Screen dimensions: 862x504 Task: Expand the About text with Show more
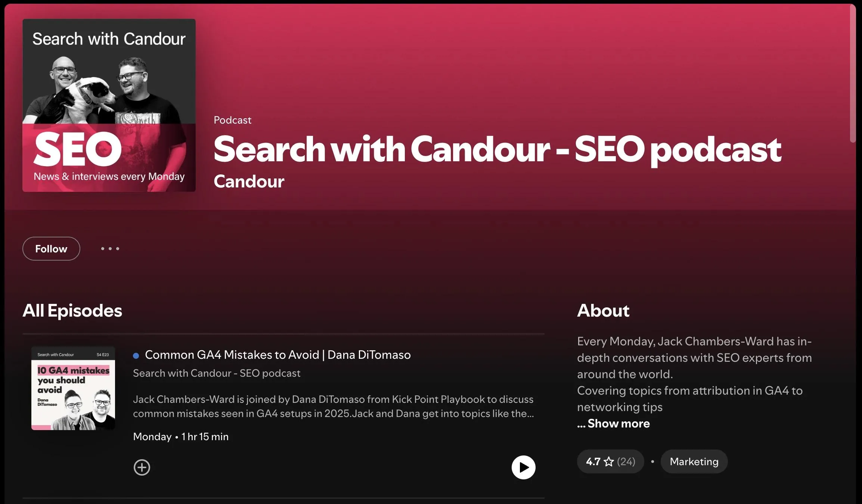[613, 423]
